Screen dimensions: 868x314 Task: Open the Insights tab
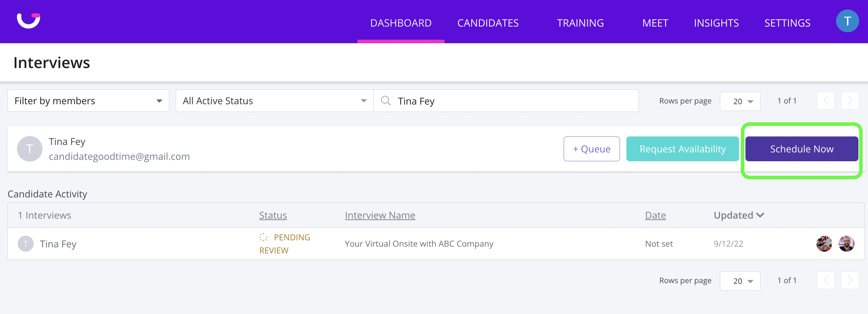(x=716, y=23)
